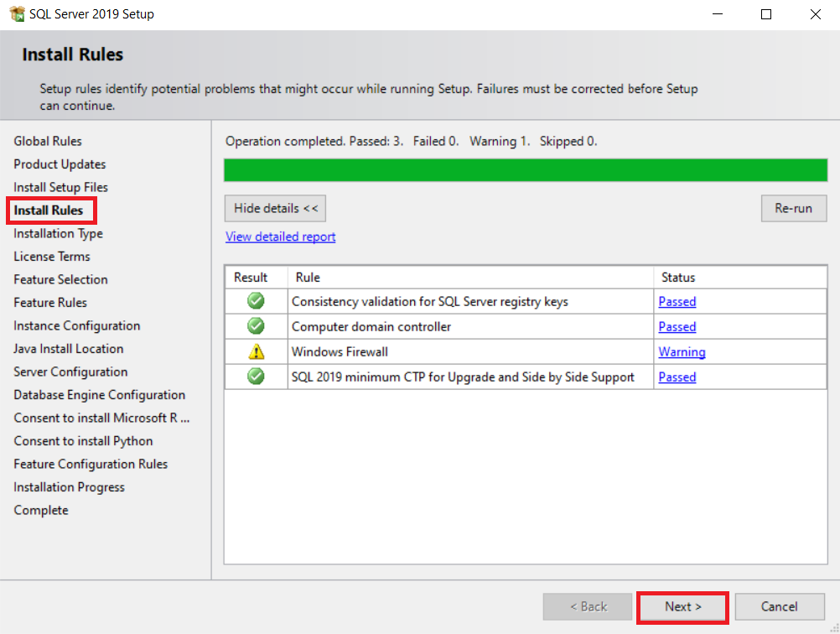The height and width of the screenshot is (634, 840).
Task: Select Java Install Location step
Action: [69, 348]
